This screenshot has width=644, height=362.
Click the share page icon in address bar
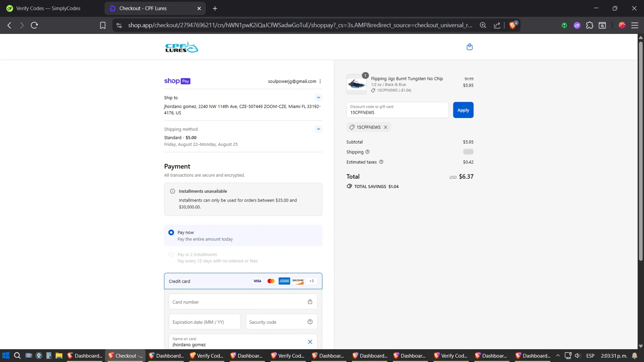497,25
